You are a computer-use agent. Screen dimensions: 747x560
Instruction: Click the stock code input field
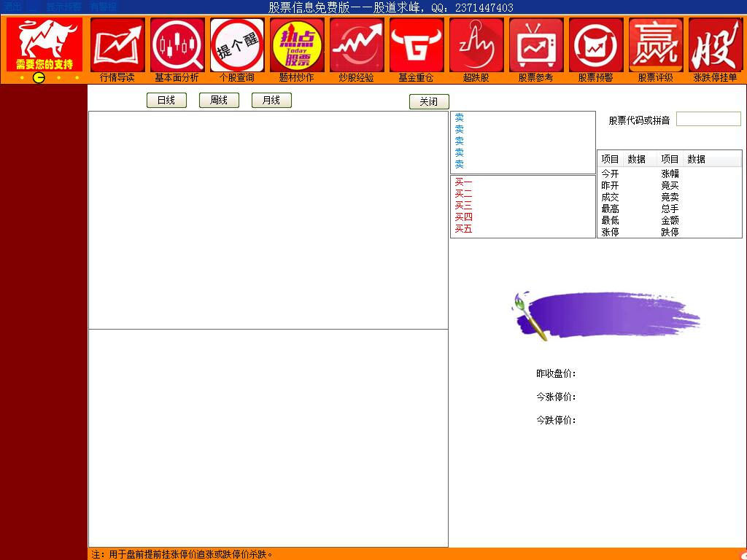(x=708, y=118)
